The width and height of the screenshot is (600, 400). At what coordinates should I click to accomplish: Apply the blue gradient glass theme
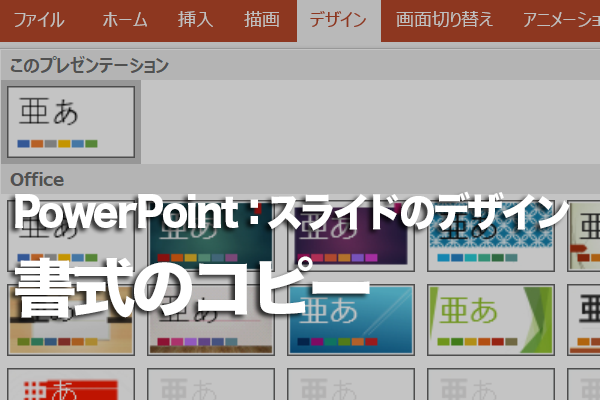351,320
